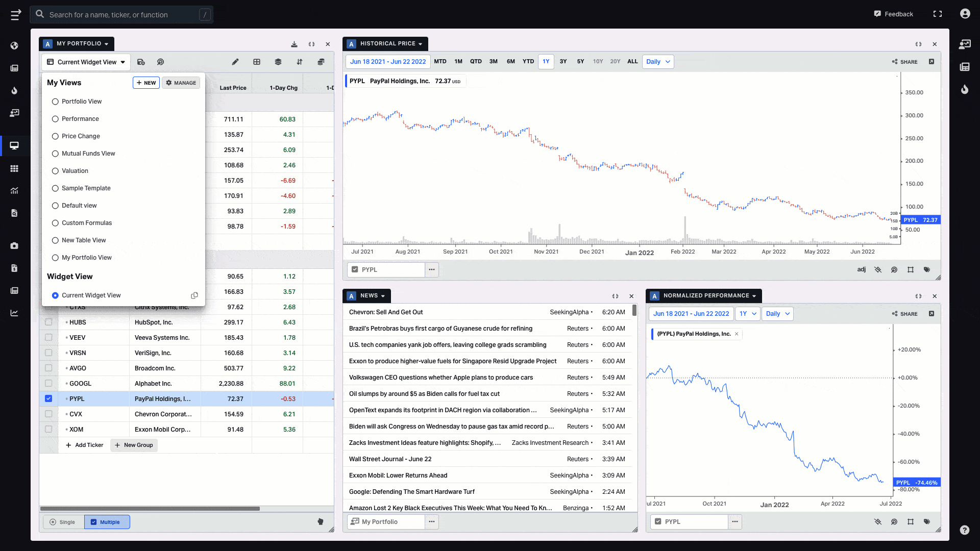Select the Portfolio View radio option
Viewport: 980px width, 551px height.
(x=55, y=102)
